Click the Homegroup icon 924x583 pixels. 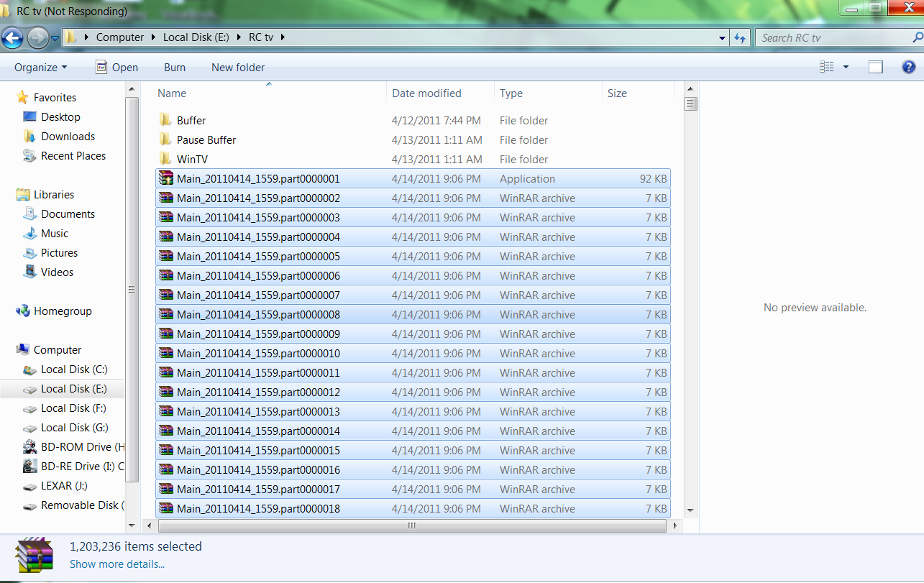click(23, 311)
